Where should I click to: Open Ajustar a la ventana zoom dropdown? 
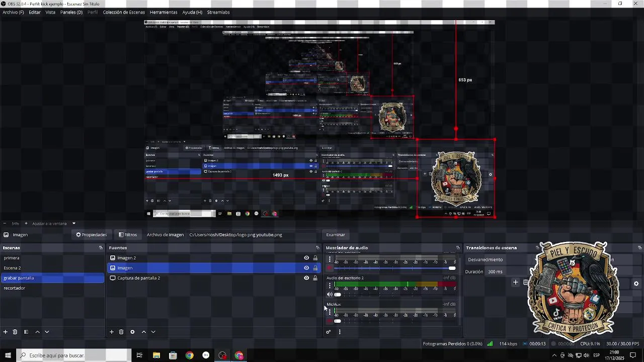(73, 223)
